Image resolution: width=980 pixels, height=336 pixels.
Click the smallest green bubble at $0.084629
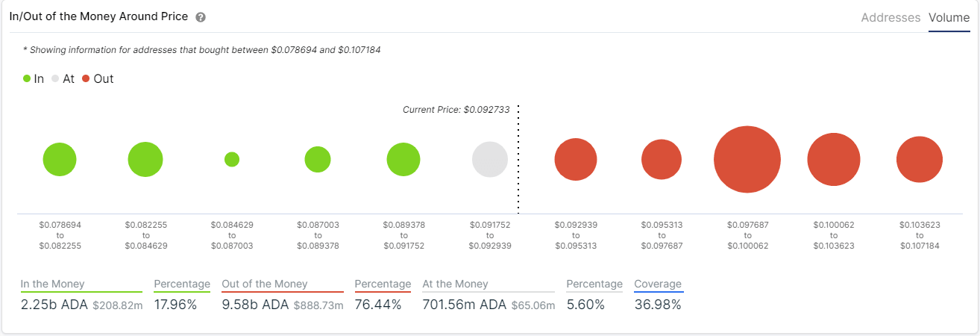[232, 159]
